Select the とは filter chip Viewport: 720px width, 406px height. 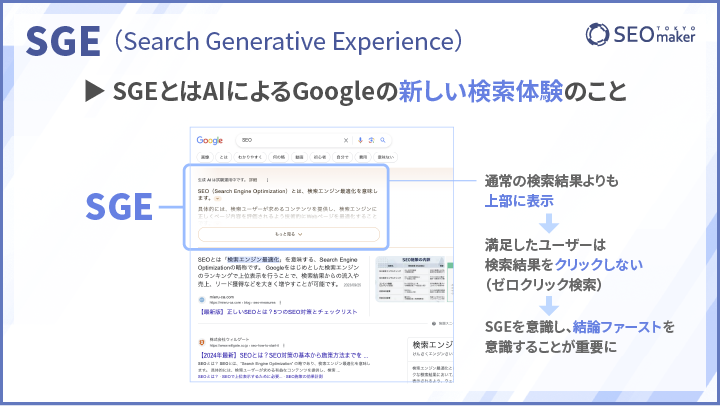224,157
